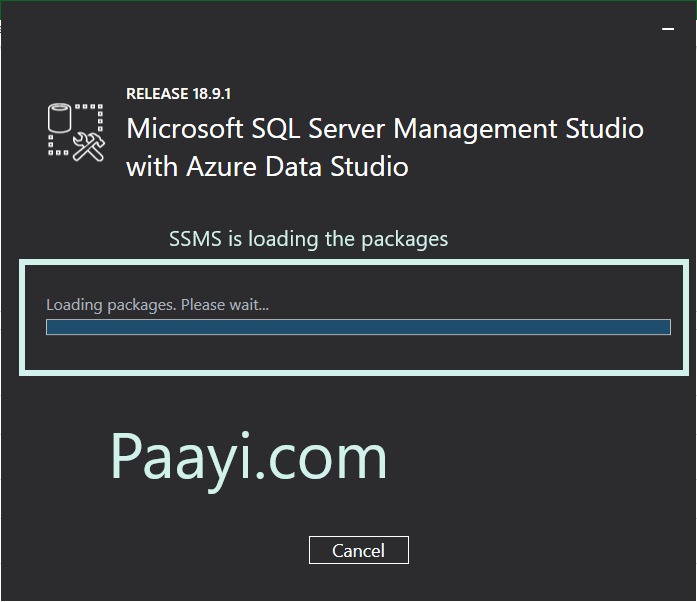Click the 'RELEASE 18.9.1' version label

click(x=178, y=94)
